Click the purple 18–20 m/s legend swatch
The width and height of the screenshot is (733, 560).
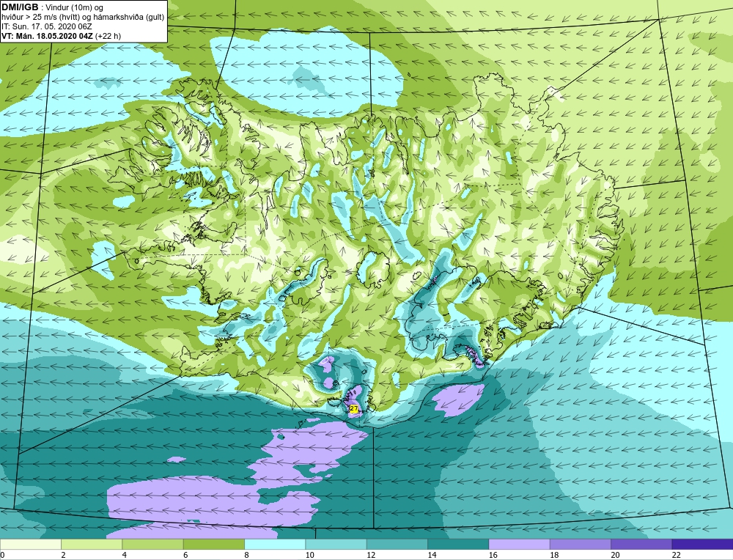tap(581, 544)
